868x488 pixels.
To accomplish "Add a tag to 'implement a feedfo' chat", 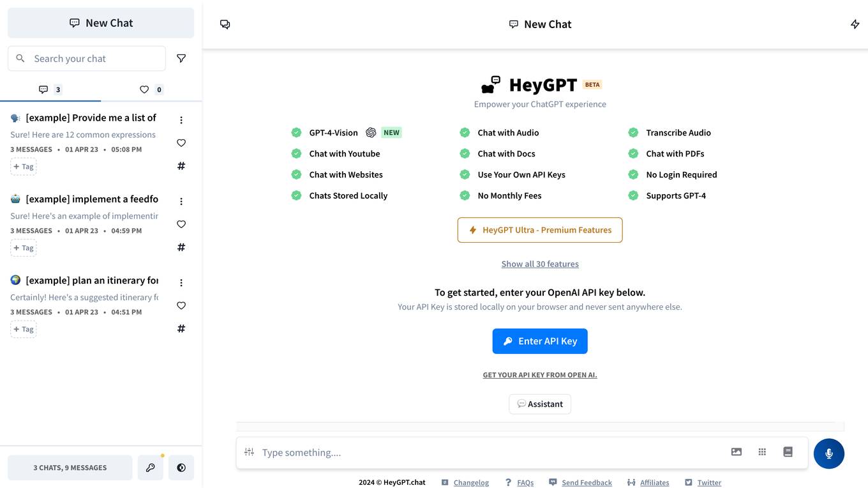I will pos(24,248).
